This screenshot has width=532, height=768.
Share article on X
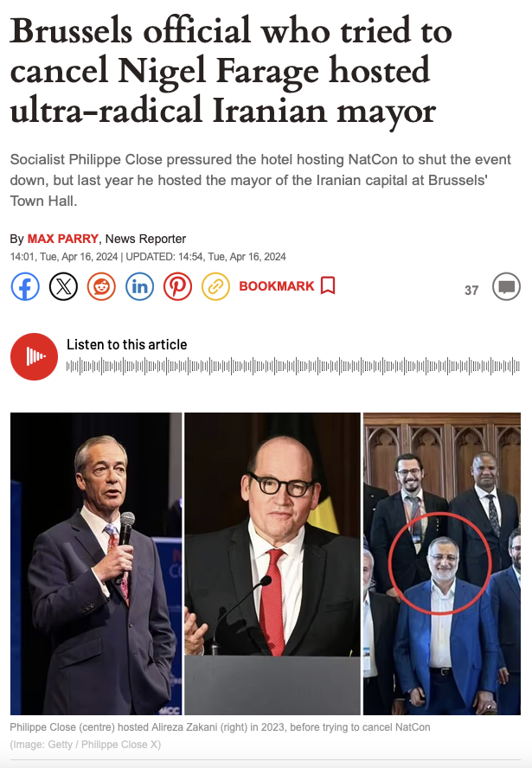[64, 286]
